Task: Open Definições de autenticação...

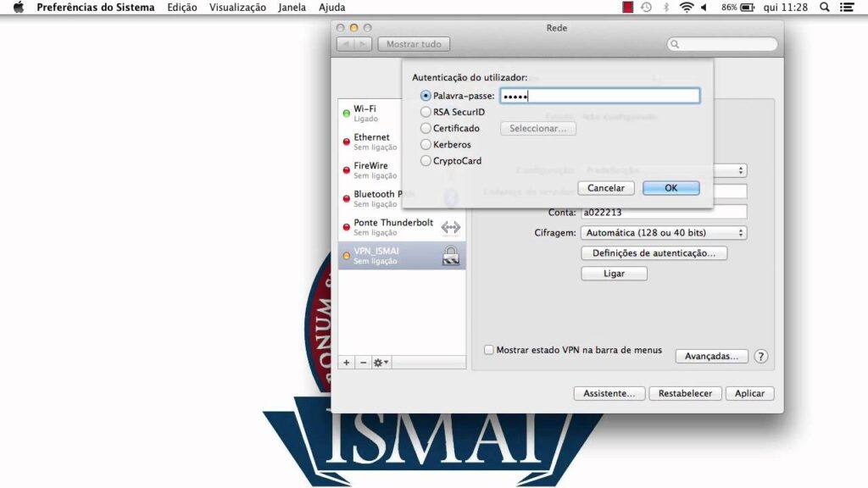Action: (654, 252)
